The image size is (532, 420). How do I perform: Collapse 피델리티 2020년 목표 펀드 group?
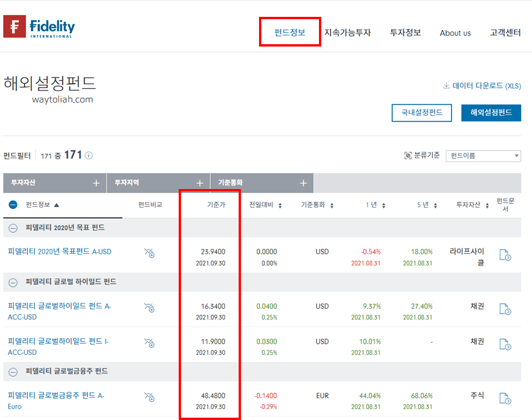tap(13, 228)
